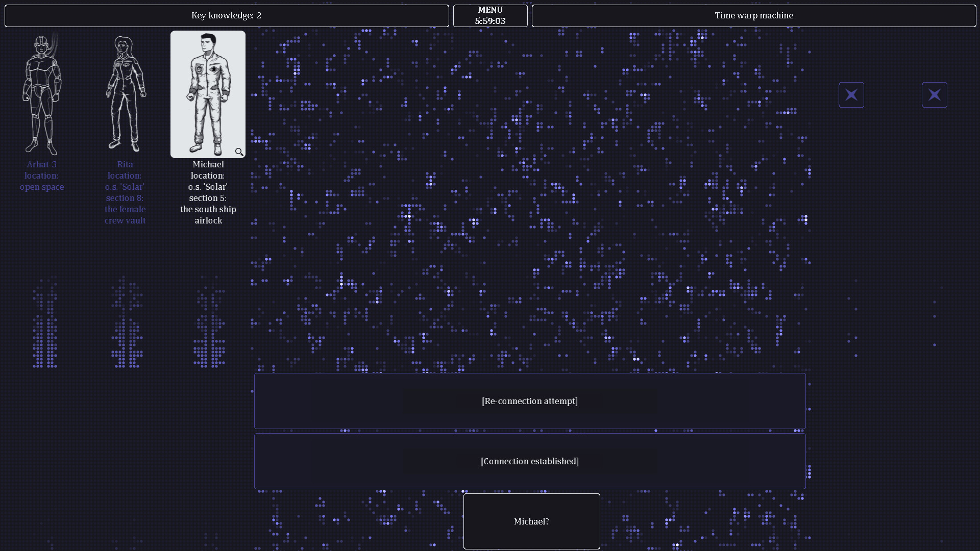Select the Arhat-3 robot figure
The width and height of the screenshot is (980, 551).
[42, 94]
